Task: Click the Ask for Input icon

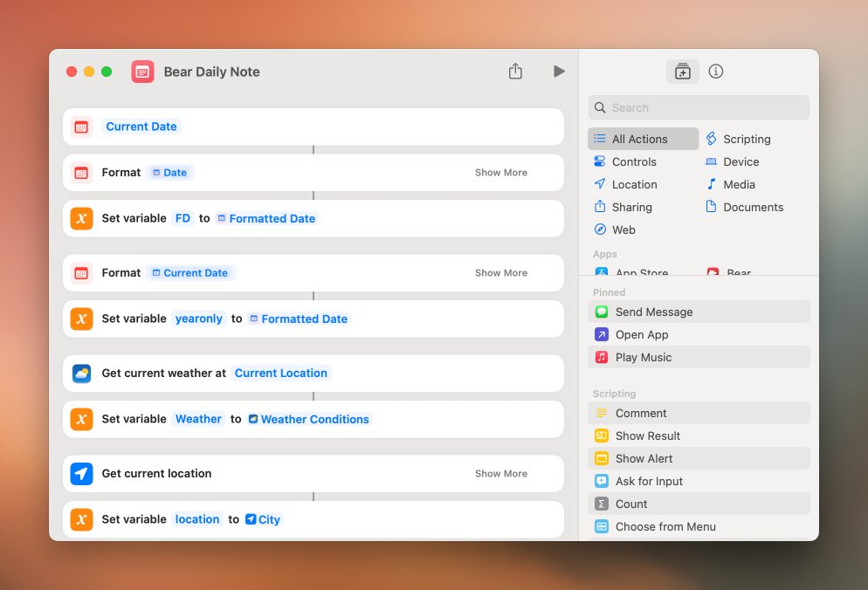Action: coord(601,481)
